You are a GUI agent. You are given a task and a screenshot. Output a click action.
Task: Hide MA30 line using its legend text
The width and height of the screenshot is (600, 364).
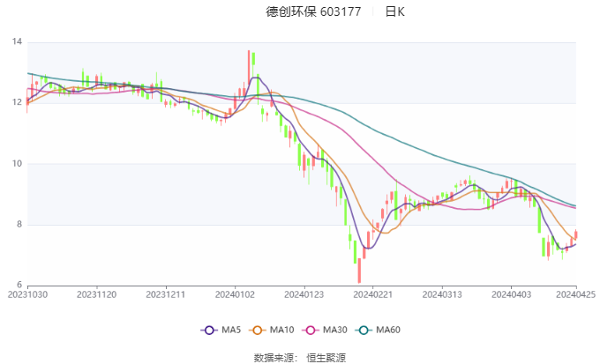coord(335,330)
